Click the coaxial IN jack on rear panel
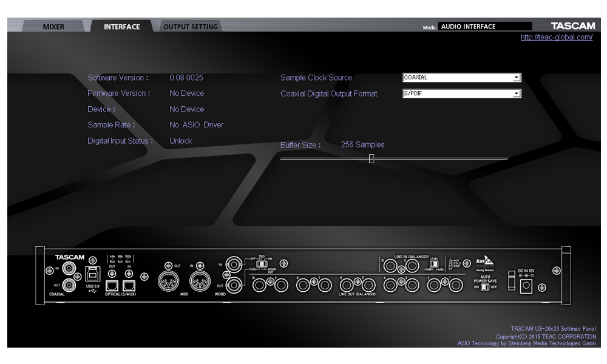607x364 pixels. coord(69,268)
